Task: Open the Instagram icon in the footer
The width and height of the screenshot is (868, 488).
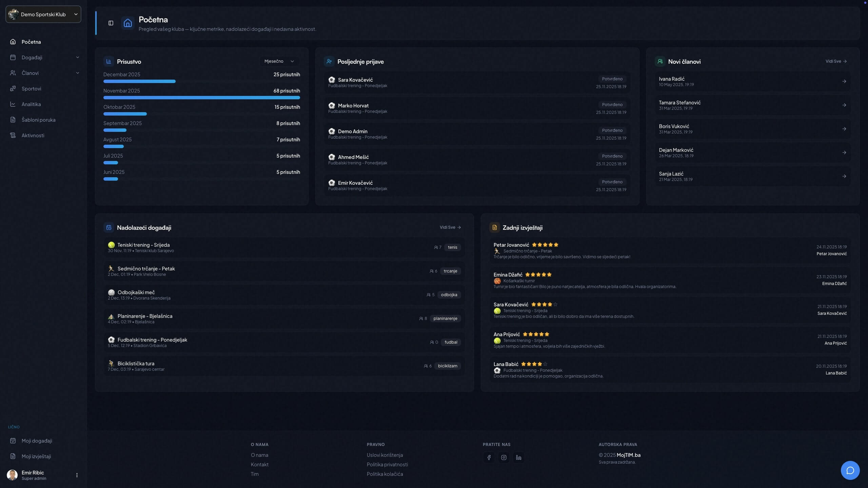Action: 504,457
